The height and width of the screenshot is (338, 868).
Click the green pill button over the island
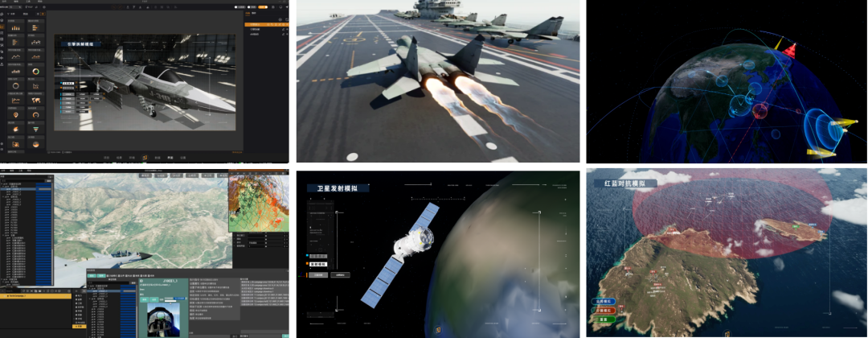click(x=603, y=319)
